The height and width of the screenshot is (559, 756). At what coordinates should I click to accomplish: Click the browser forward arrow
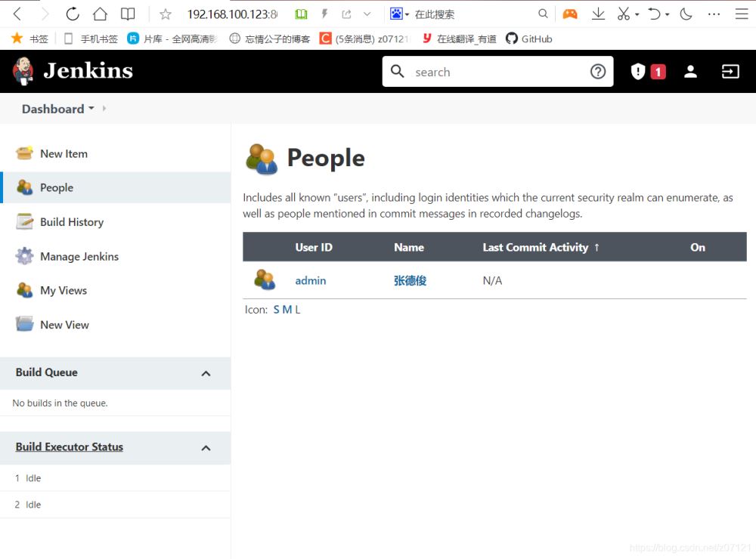click(x=45, y=14)
